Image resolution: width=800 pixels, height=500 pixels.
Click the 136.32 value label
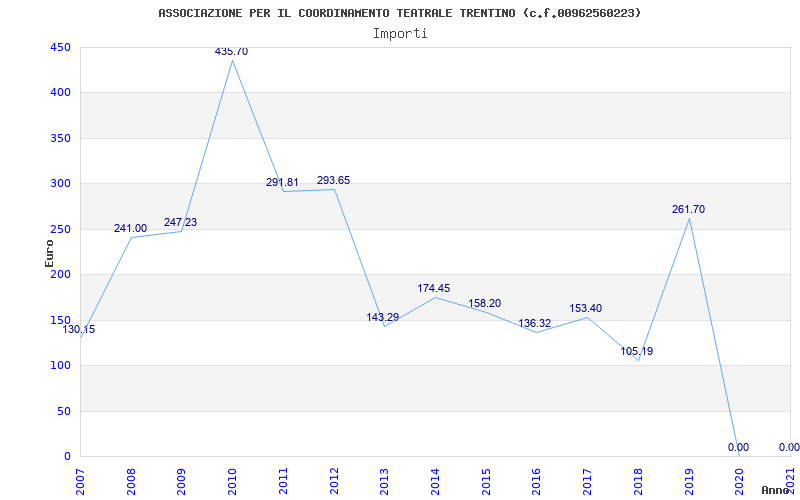tap(535, 323)
